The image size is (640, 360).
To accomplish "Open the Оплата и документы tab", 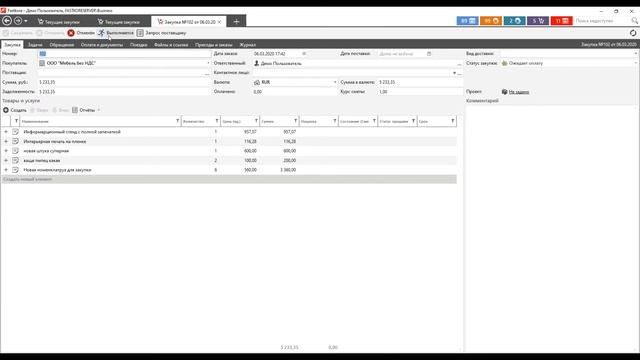I will [x=102, y=45].
